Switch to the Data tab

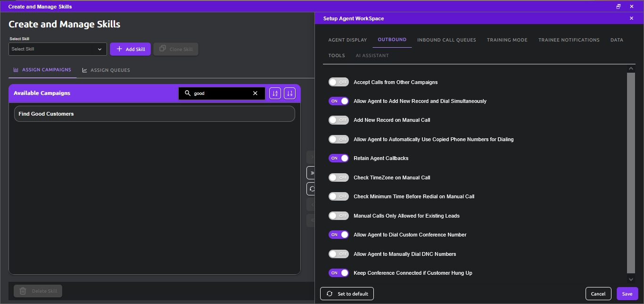tap(617, 40)
